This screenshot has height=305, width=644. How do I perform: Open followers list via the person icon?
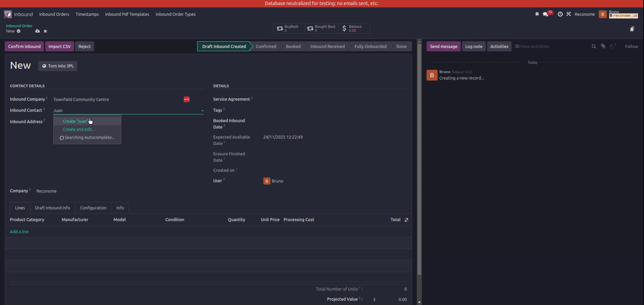(x=612, y=46)
